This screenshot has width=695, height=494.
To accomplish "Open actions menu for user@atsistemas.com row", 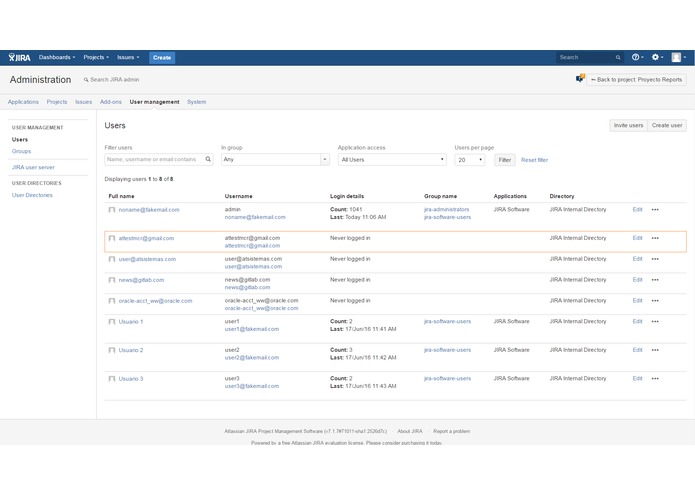I will (x=655, y=259).
